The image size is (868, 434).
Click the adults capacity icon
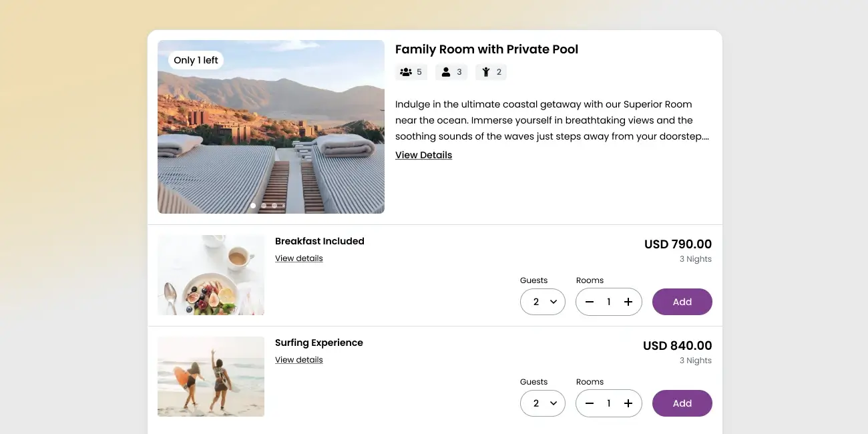tap(446, 72)
